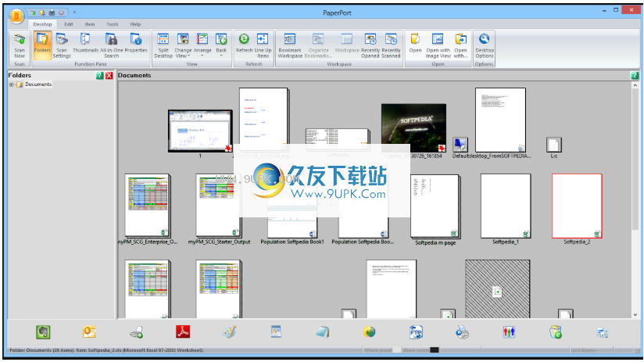Select the Softpedia_2 thumbnail
644x362 pixels.
point(577,206)
